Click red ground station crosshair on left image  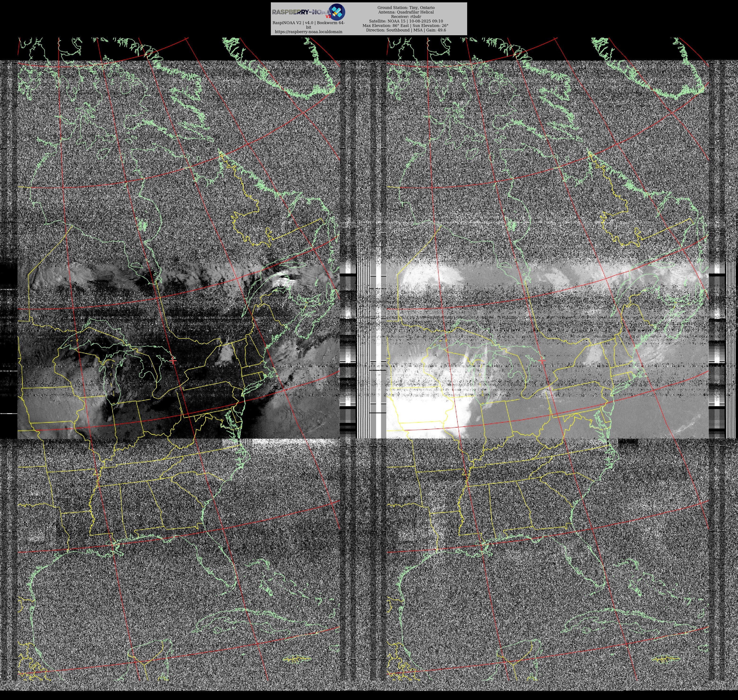173,360
